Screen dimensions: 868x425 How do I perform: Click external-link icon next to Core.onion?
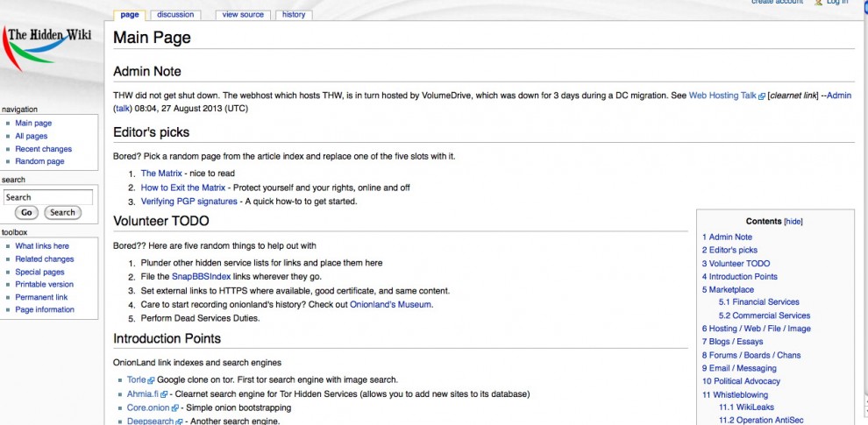175,407
